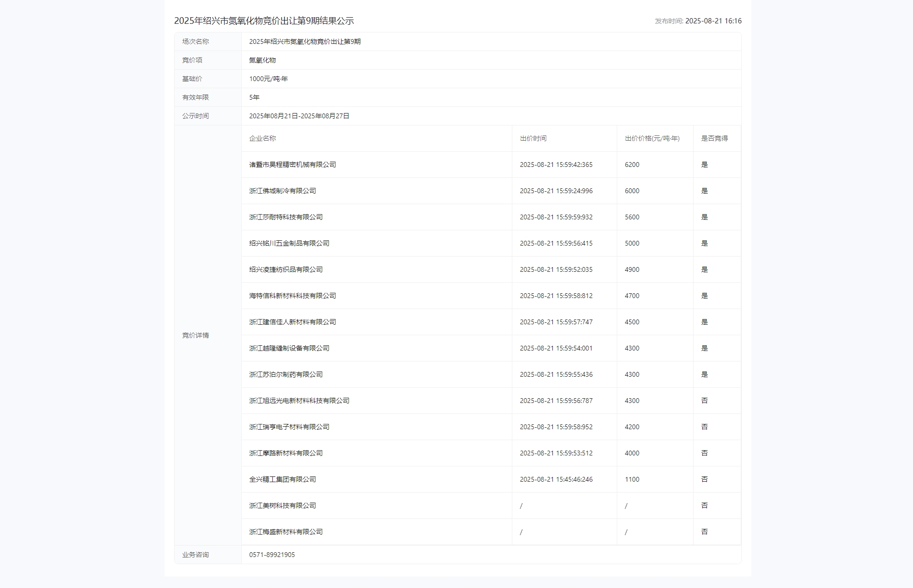
Task: Click the 出价价格(元/吨·年) column header
Action: point(652,139)
